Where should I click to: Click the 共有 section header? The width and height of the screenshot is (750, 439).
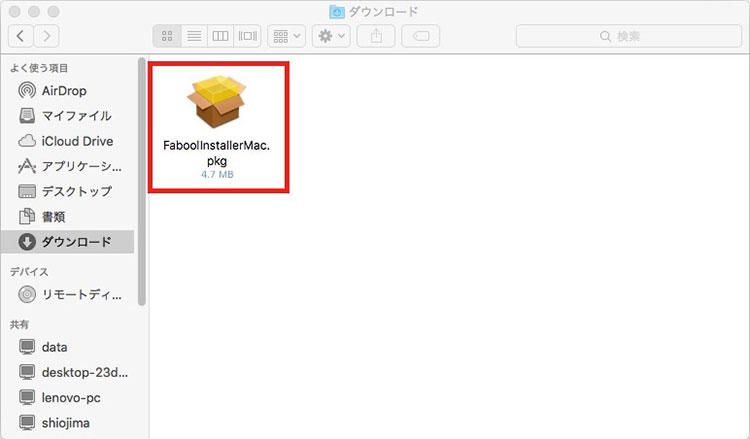click(19, 324)
